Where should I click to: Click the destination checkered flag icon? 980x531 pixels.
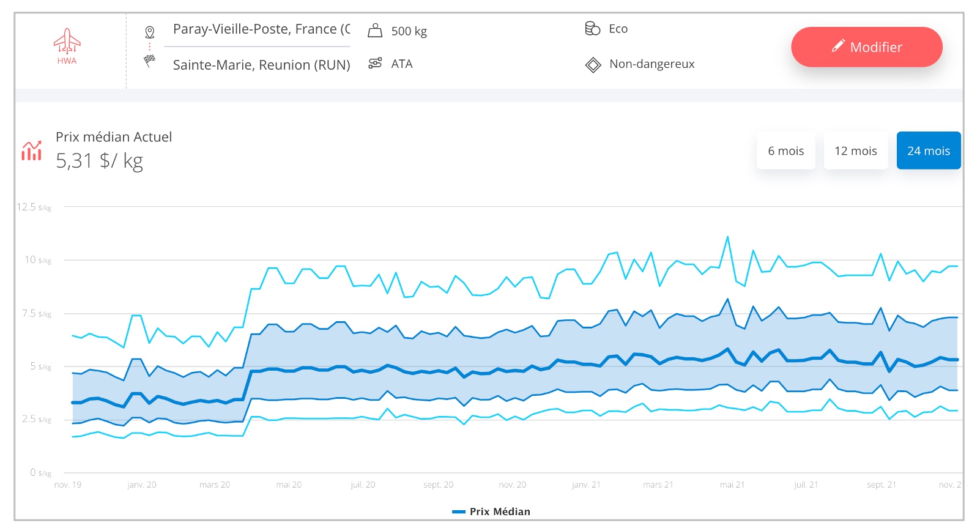[149, 61]
